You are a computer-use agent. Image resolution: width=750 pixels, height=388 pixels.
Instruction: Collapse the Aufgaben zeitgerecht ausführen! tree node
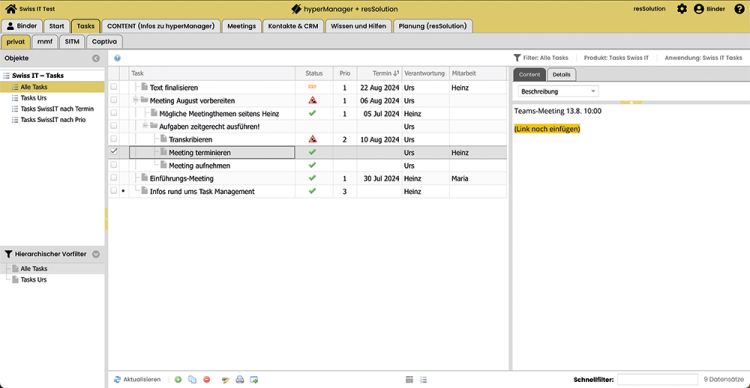click(x=145, y=126)
